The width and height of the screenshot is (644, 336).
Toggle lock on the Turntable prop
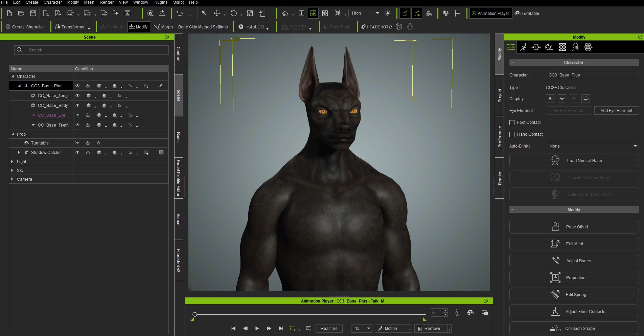pos(88,143)
